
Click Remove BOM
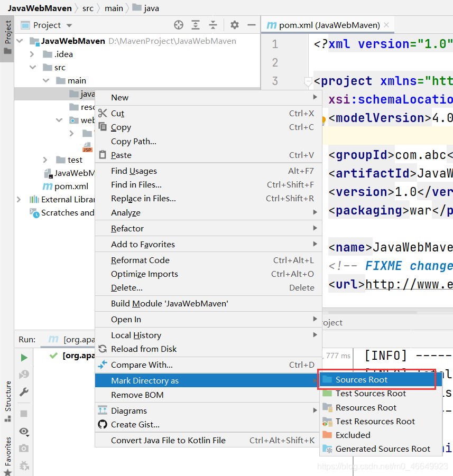point(208,395)
